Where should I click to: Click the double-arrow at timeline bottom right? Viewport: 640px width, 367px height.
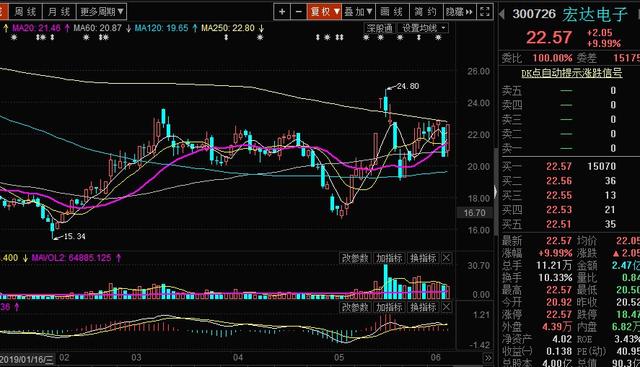click(488, 358)
